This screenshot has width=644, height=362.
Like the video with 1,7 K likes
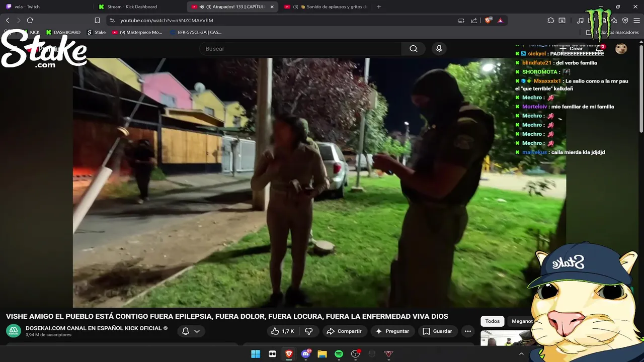click(282, 331)
